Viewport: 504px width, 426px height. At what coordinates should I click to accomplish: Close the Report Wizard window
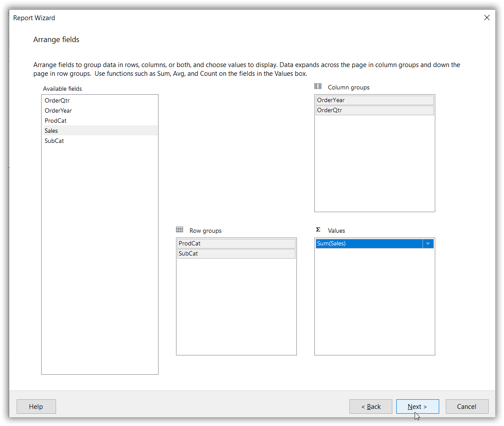pos(486,18)
